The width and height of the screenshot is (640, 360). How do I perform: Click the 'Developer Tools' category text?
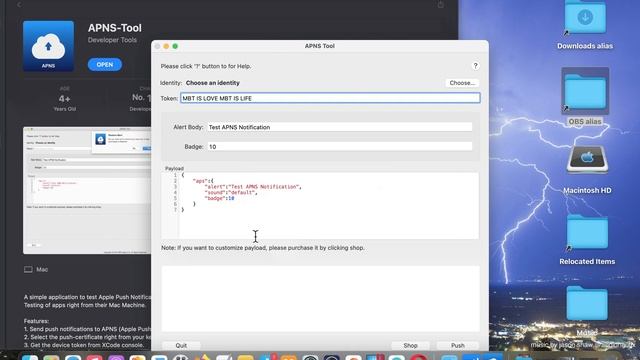coord(112,40)
